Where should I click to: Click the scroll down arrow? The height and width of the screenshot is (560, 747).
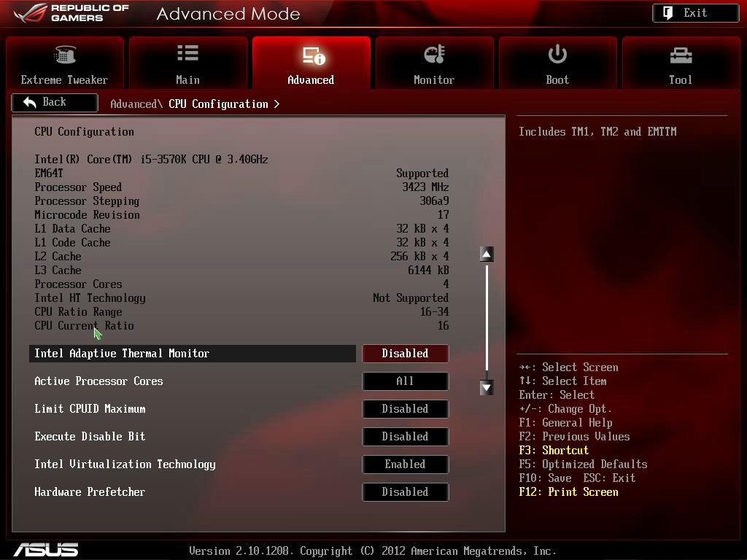click(x=487, y=388)
